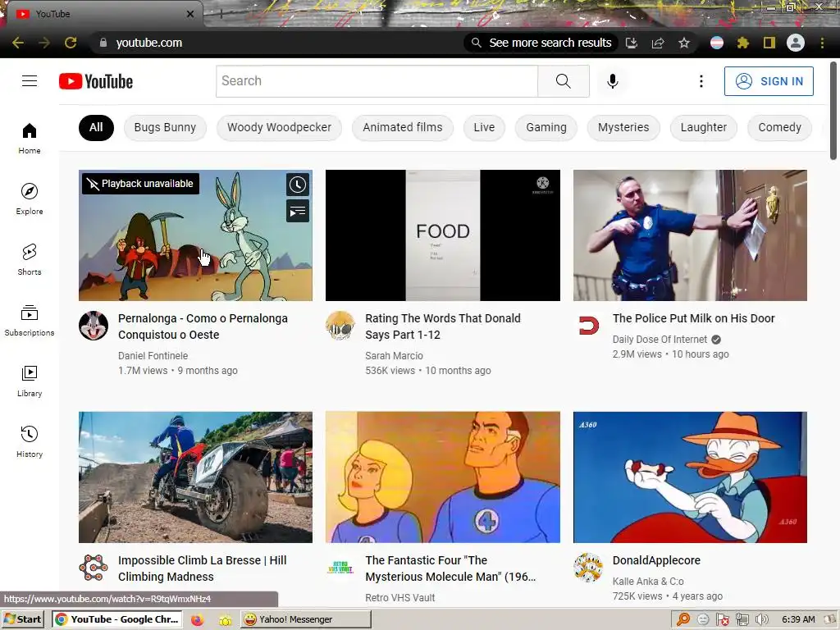Select the Comedy filter chip
This screenshot has width=840, height=630.
point(779,127)
